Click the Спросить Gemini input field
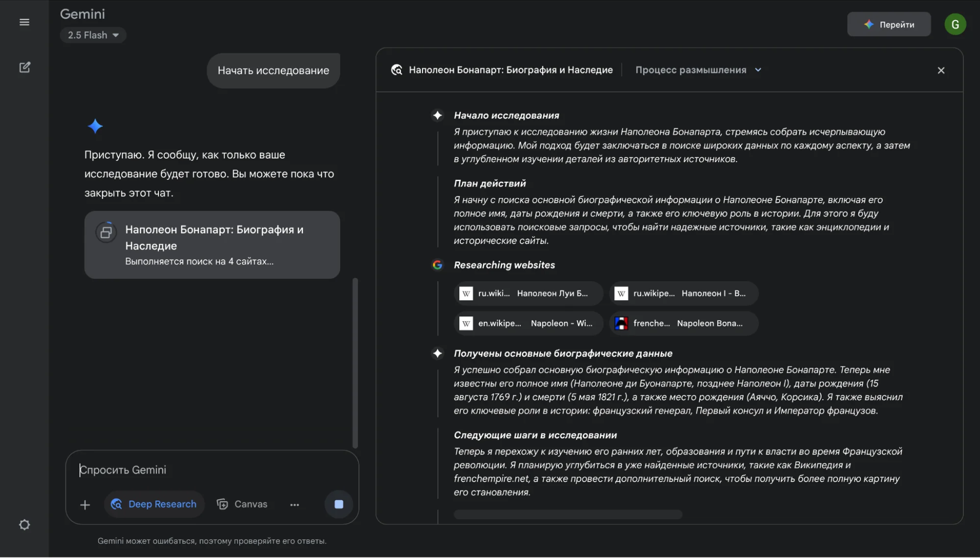 coord(212,470)
